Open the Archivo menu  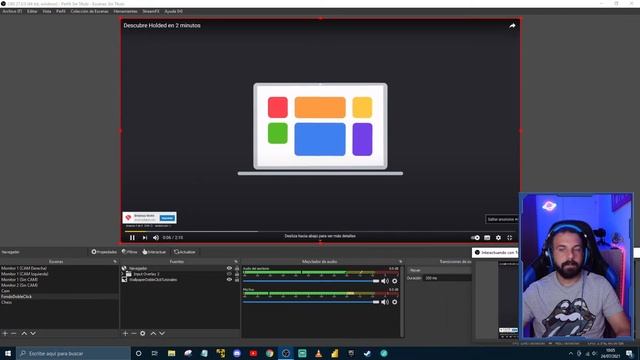tap(12, 11)
